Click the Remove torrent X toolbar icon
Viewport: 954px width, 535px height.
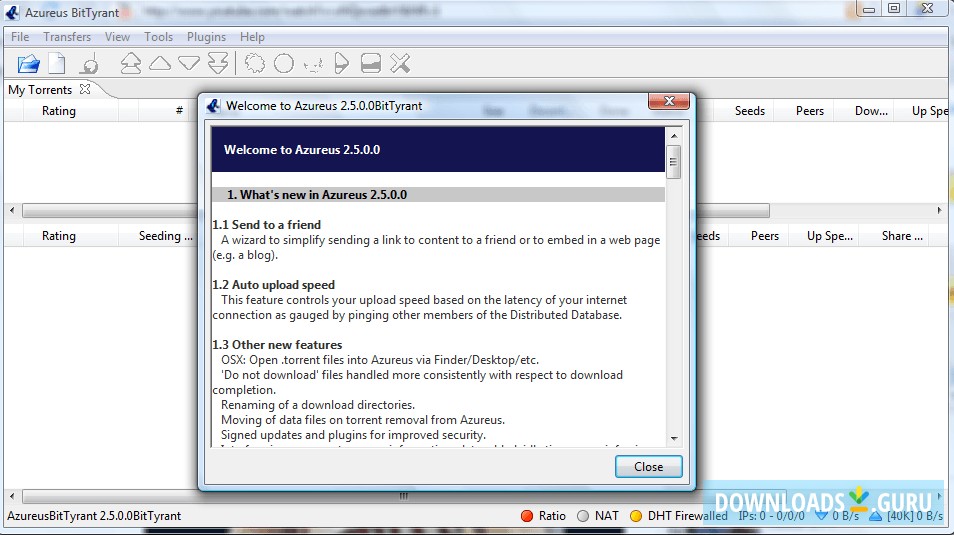(400, 63)
